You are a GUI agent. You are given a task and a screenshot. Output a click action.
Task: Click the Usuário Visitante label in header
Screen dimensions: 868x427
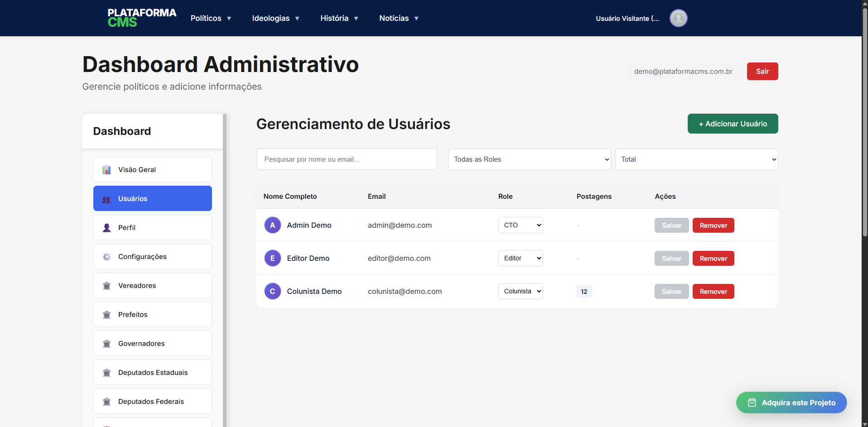click(627, 19)
